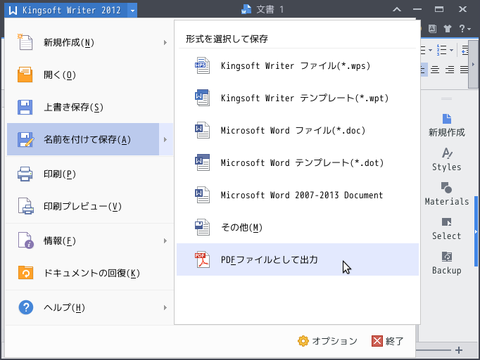The image size is (480, 360).
Task: Open the help question mark dropdown
Action: coord(465,29)
